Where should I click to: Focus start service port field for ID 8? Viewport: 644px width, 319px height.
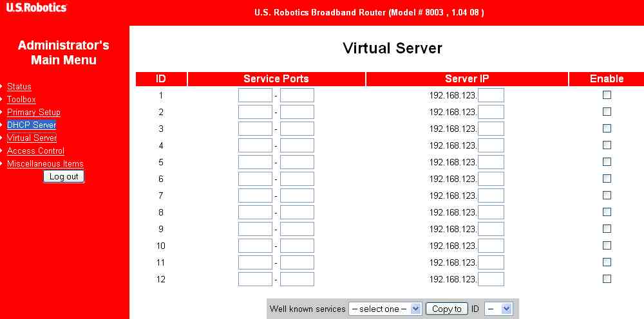tap(255, 212)
